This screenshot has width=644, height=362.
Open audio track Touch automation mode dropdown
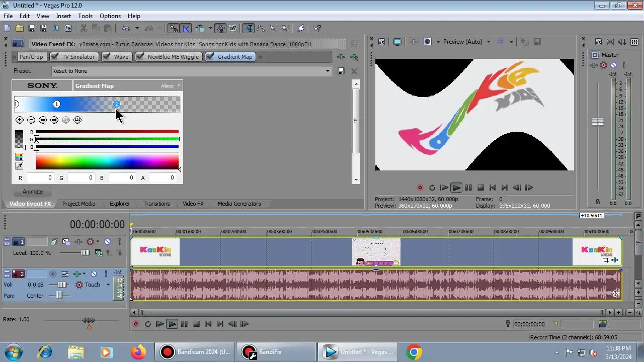click(108, 285)
